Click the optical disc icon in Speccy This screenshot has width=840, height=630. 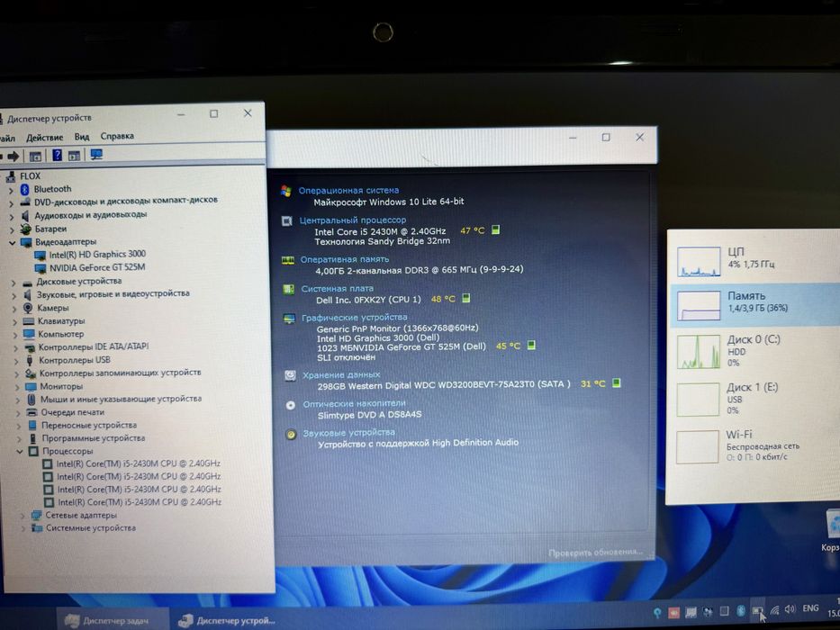[x=291, y=405]
